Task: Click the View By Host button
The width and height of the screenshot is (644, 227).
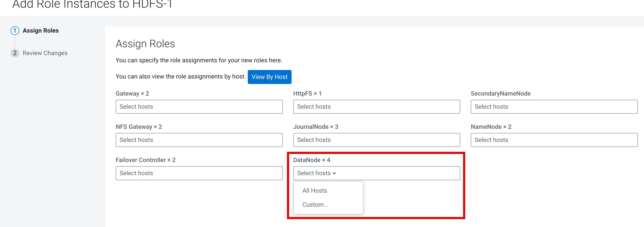Action: [x=269, y=77]
